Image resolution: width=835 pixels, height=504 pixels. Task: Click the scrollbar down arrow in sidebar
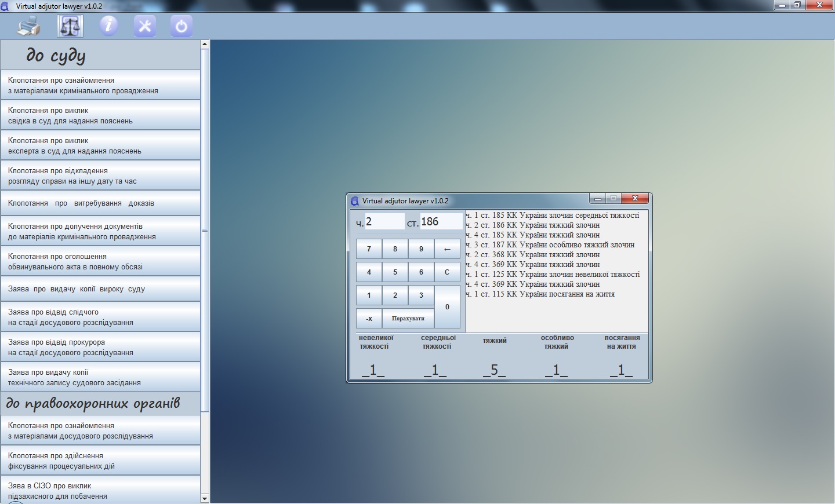click(205, 498)
